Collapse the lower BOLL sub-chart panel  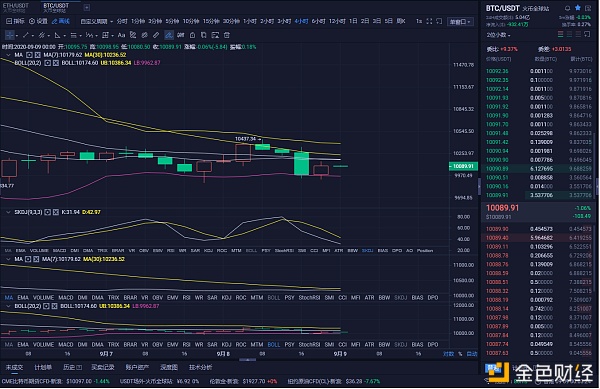coord(8,306)
